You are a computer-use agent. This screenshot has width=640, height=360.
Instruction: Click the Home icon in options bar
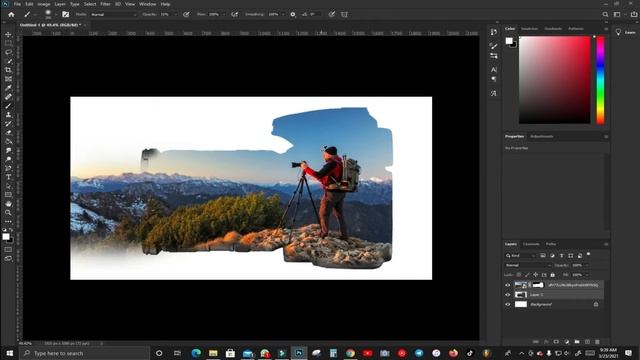point(11,14)
